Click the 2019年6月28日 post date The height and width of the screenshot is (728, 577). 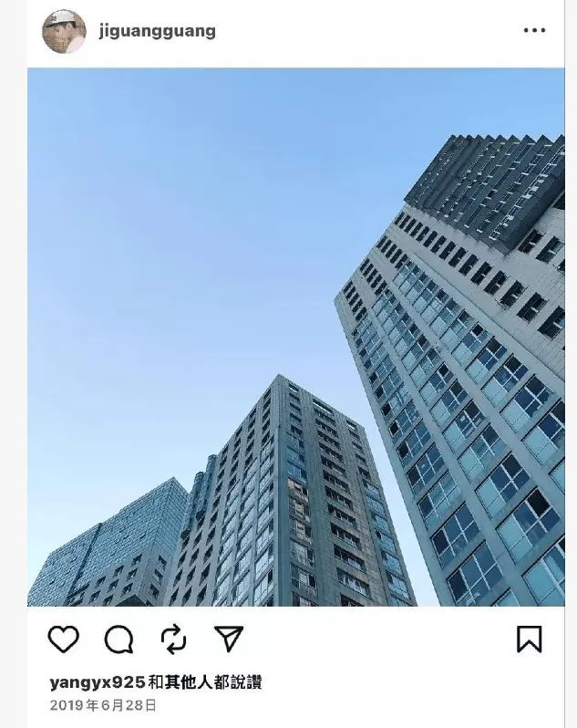pos(103,705)
